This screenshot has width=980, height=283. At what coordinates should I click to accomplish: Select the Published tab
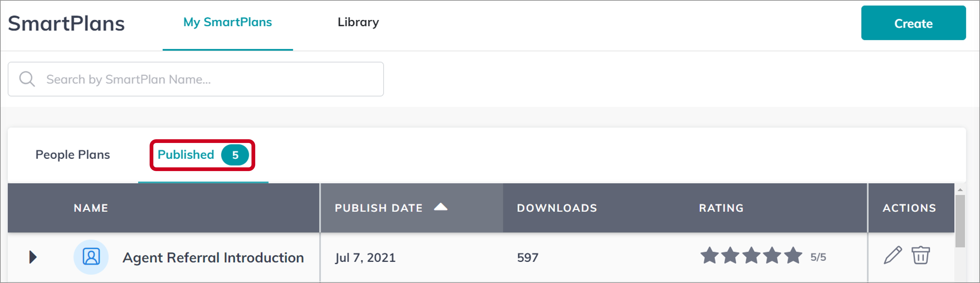[186, 155]
